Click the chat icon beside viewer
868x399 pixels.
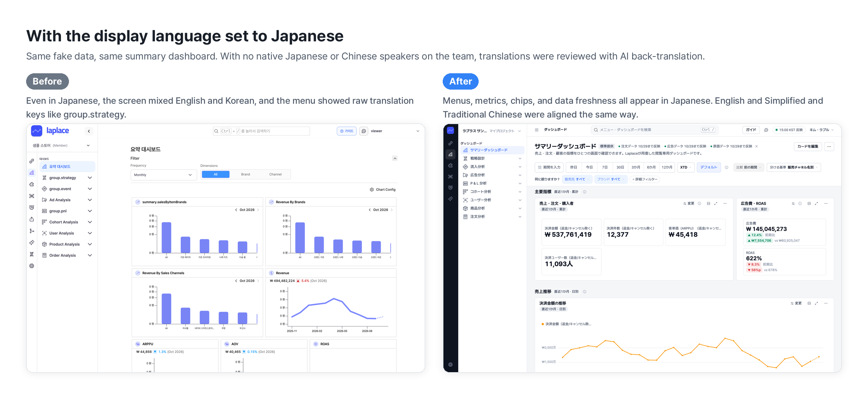[364, 131]
